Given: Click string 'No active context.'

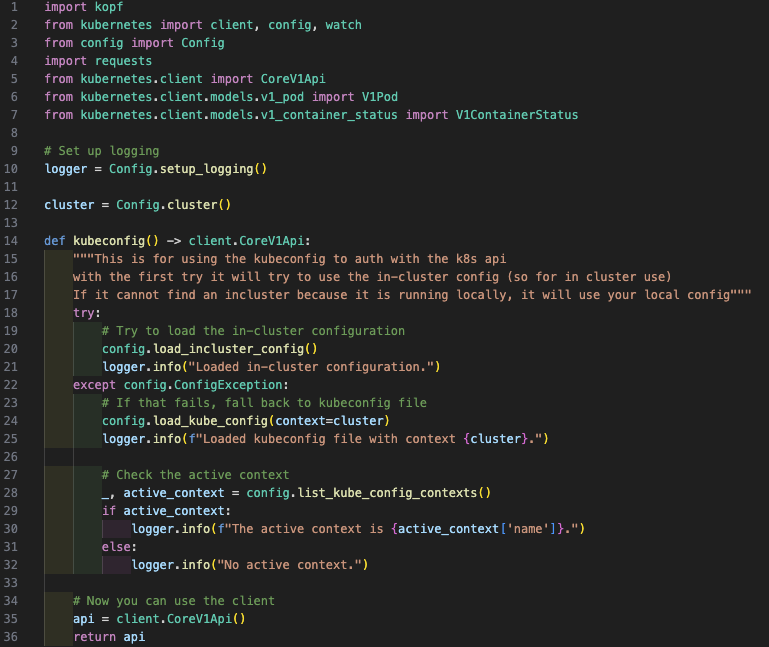Looking at the screenshot, I should [x=289, y=565].
